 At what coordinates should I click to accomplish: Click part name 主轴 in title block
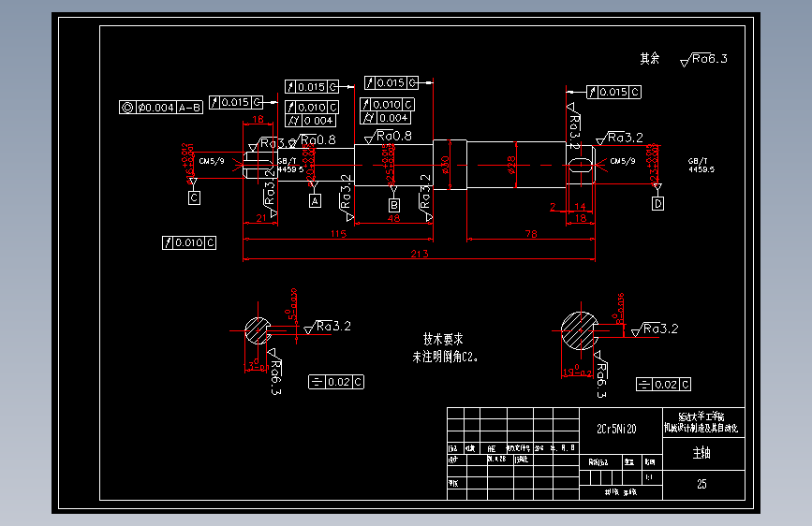tap(701, 452)
